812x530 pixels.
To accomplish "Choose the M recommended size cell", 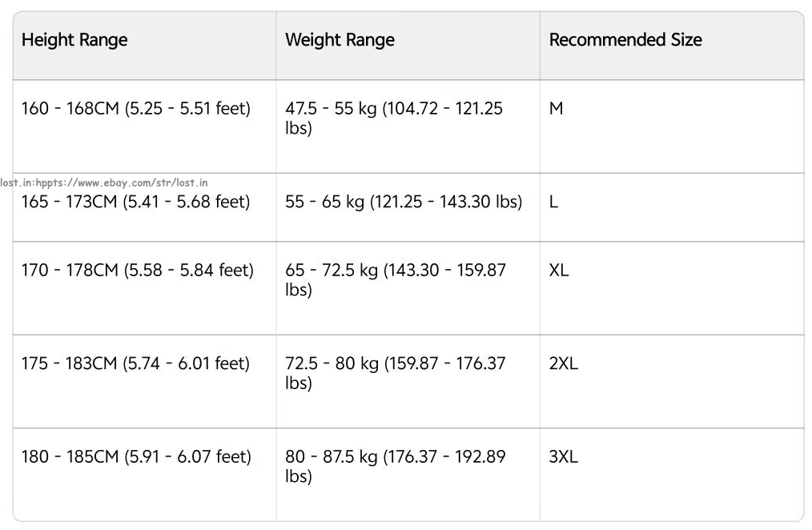I will pyautogui.click(x=557, y=109).
